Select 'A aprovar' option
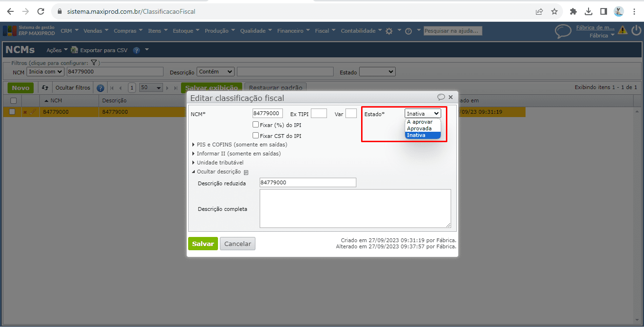The width and height of the screenshot is (644, 327). (423, 122)
